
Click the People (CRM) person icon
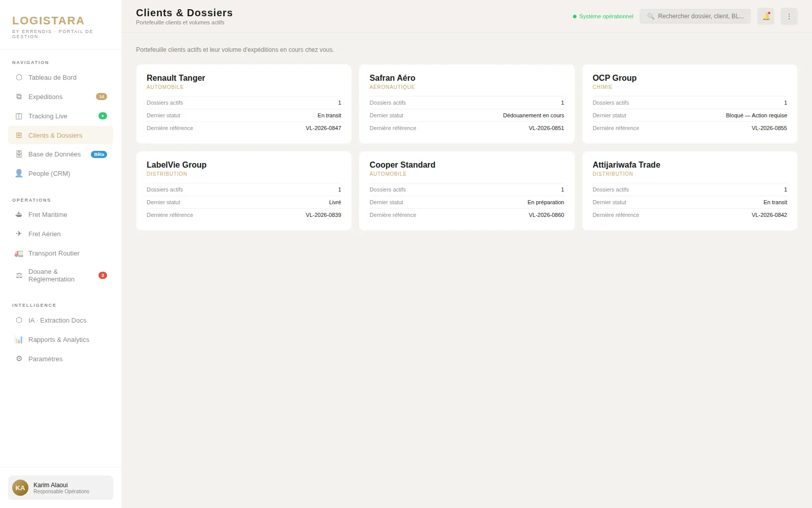pyautogui.click(x=19, y=174)
